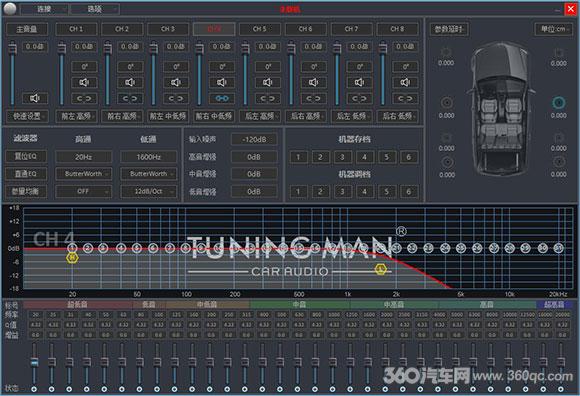Mute CH 3 using its speaker icon
The height and width of the screenshot is (396, 580).
pyautogui.click(x=176, y=82)
